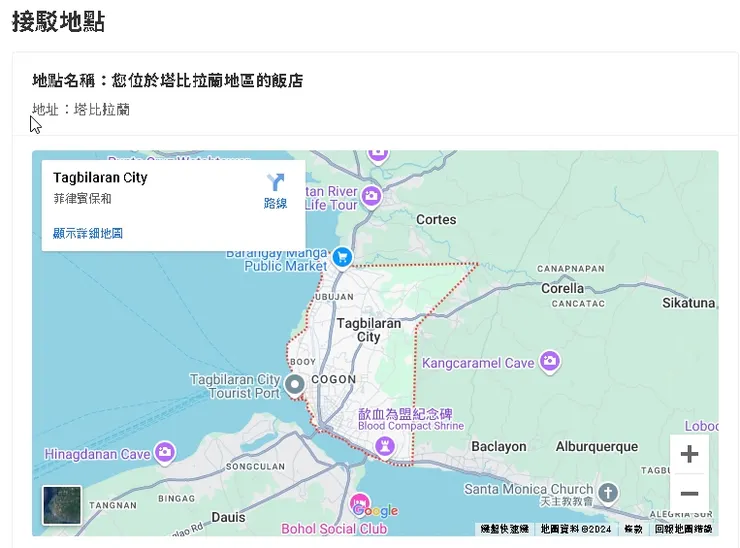
Task: Zoom out the map with minus button
Action: point(689,493)
